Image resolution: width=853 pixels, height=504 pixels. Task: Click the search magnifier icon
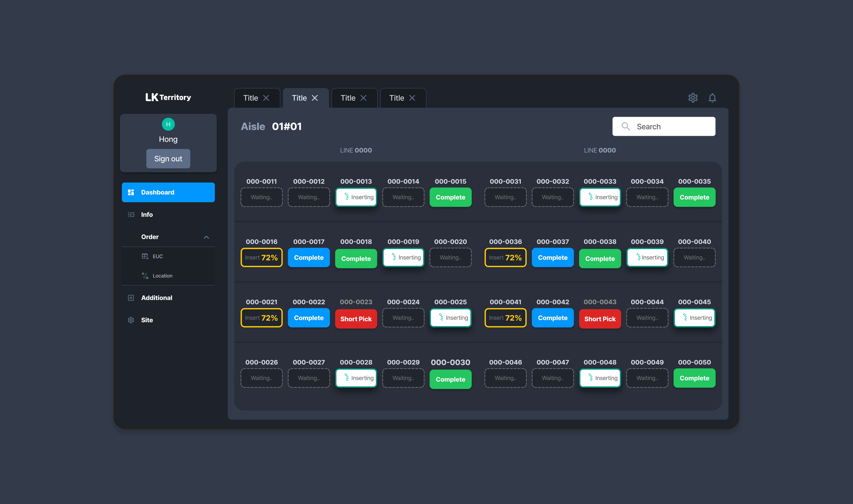pos(626,126)
